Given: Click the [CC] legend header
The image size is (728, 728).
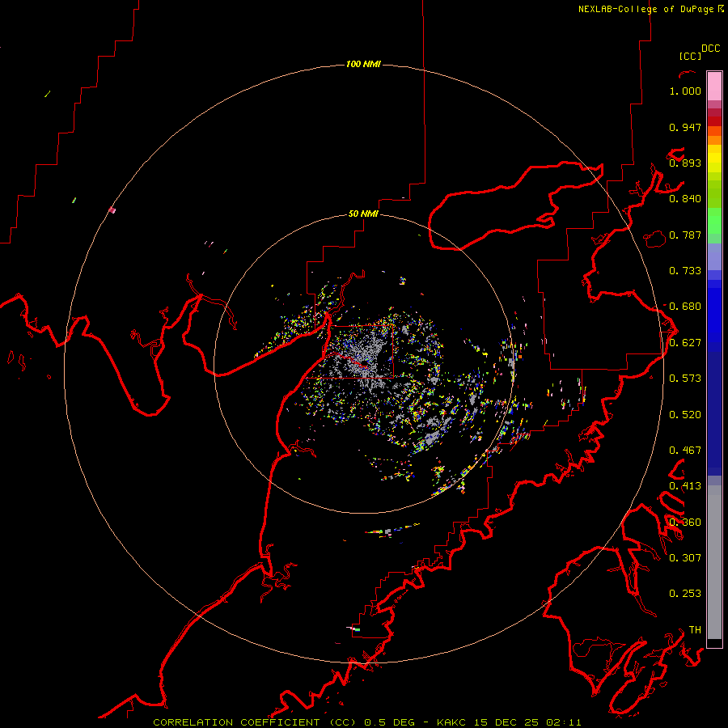Looking at the screenshot, I should point(690,56).
